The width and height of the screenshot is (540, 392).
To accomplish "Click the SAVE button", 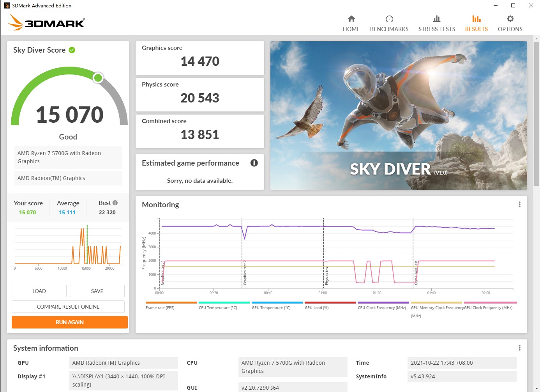I will point(97,291).
